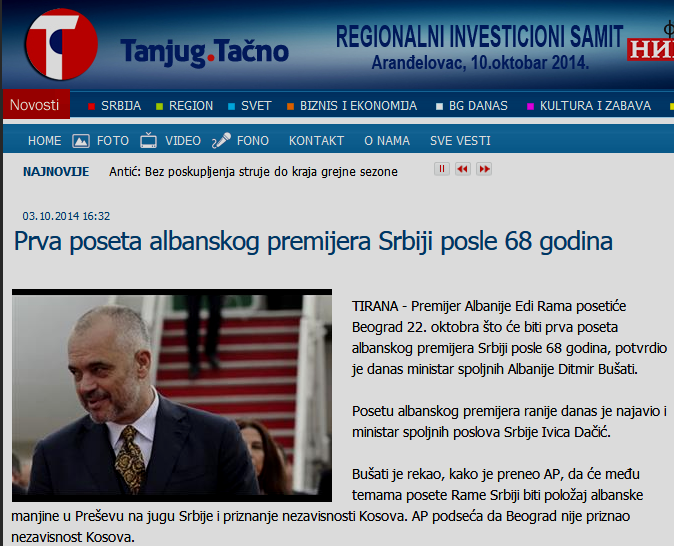Viewport: 674px width, 546px height.
Task: Pause the news ticker
Action: [x=441, y=170]
